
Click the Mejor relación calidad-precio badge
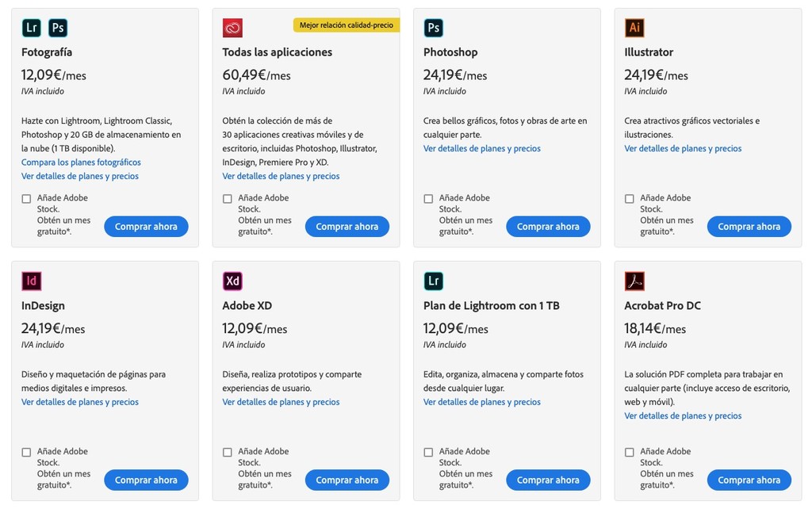tap(346, 25)
